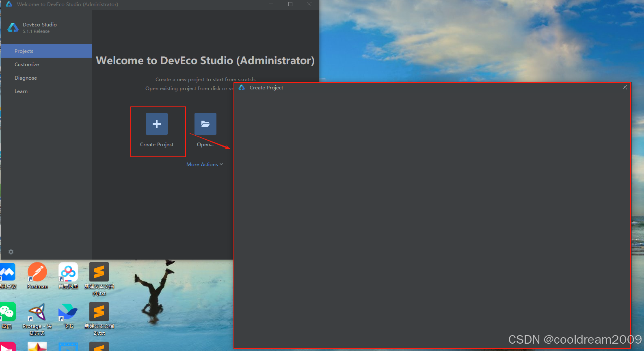Click the Create Project dialog title icon

[242, 87]
